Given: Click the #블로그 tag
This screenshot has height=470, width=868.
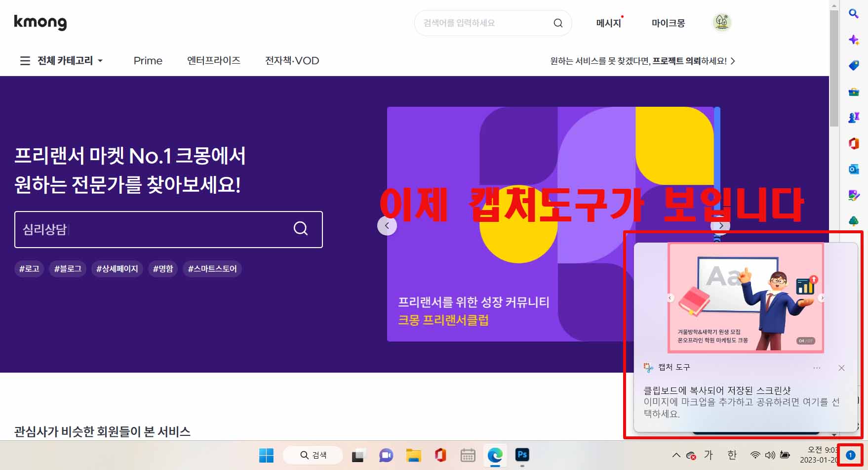Looking at the screenshot, I should 68,269.
